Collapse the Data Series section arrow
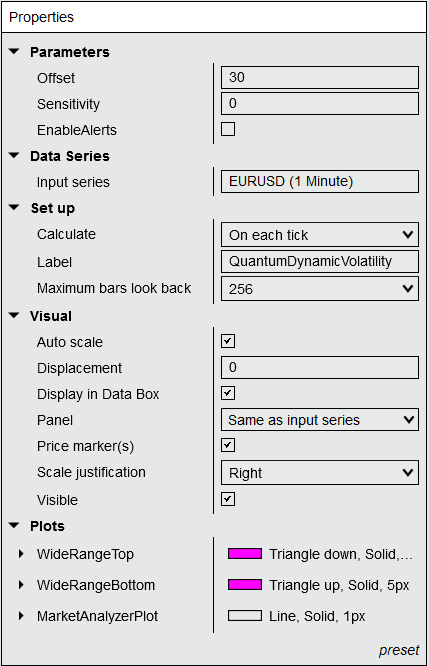Screen dimensions: 429x666 pos(14,155)
